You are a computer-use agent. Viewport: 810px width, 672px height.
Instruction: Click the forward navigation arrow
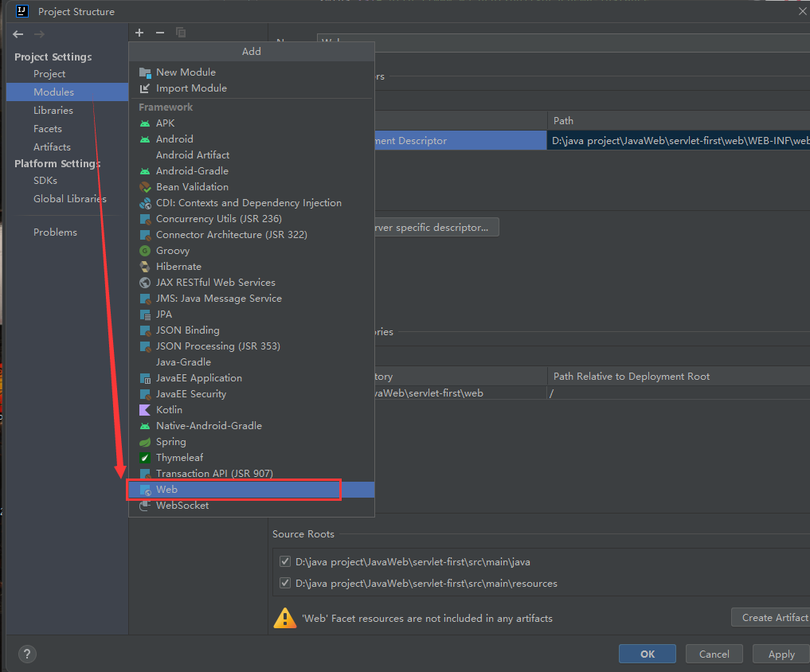tap(39, 34)
